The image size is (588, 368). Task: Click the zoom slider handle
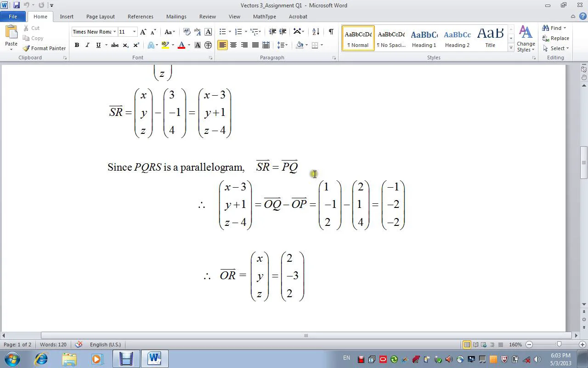(x=559, y=345)
